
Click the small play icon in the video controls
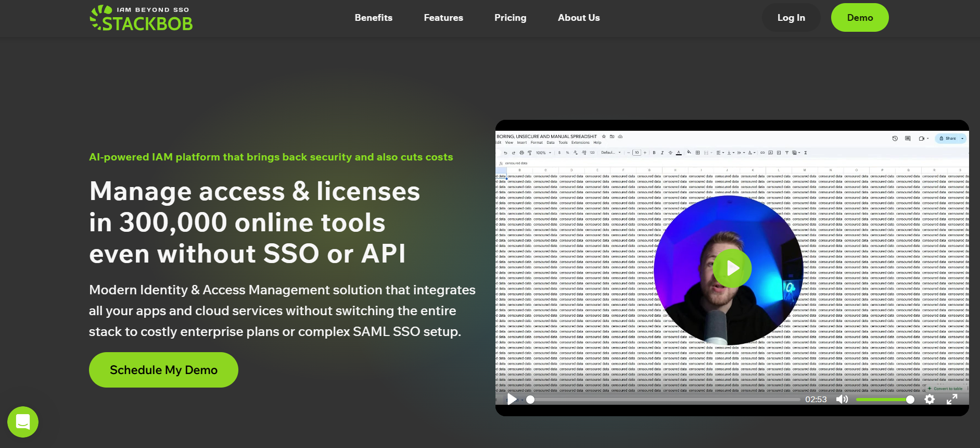coord(512,399)
